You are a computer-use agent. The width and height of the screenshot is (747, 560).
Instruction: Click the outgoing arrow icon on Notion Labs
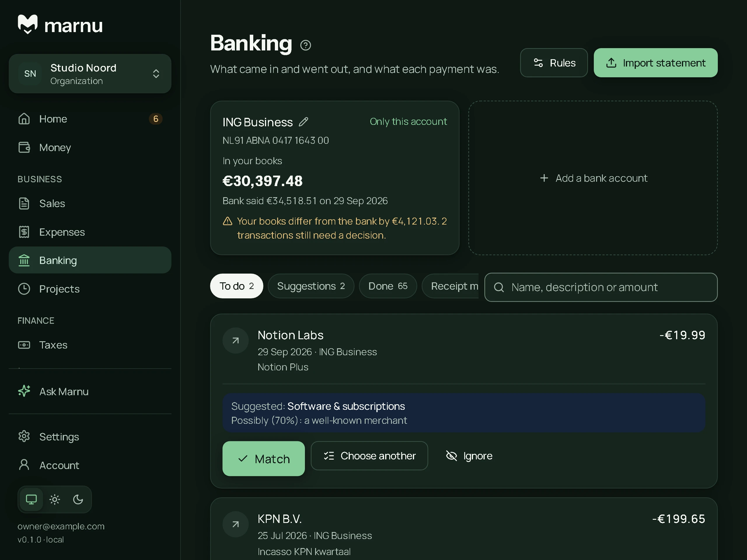(x=236, y=341)
